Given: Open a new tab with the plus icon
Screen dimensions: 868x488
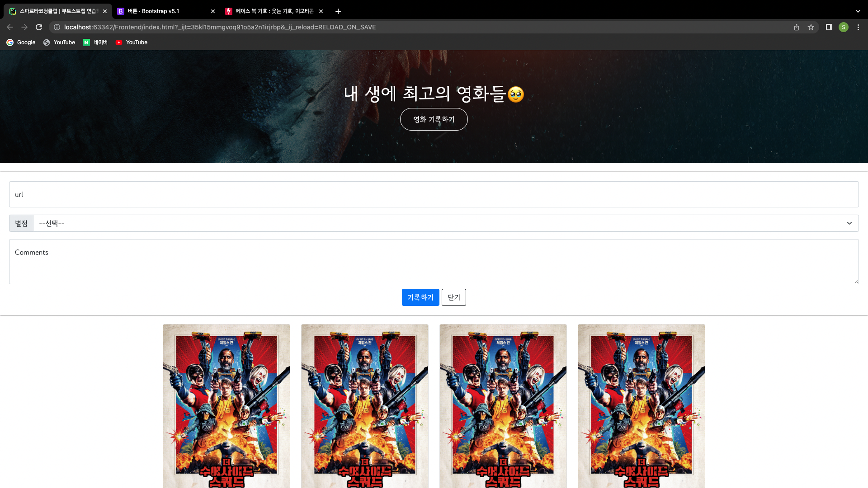Looking at the screenshot, I should pyautogui.click(x=338, y=11).
